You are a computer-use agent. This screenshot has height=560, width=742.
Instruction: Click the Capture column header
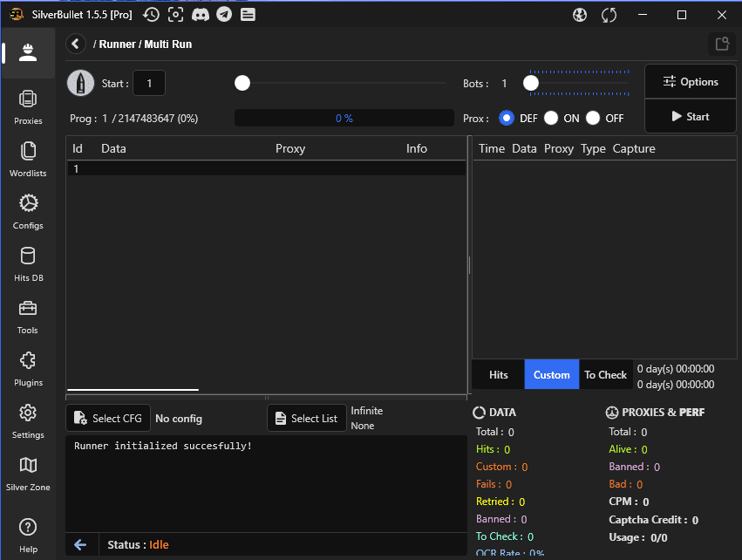(634, 148)
